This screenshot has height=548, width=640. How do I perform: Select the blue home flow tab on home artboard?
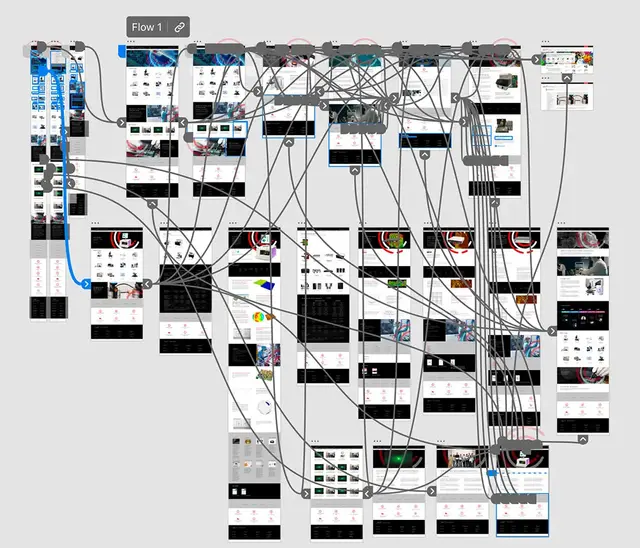pos(122,51)
